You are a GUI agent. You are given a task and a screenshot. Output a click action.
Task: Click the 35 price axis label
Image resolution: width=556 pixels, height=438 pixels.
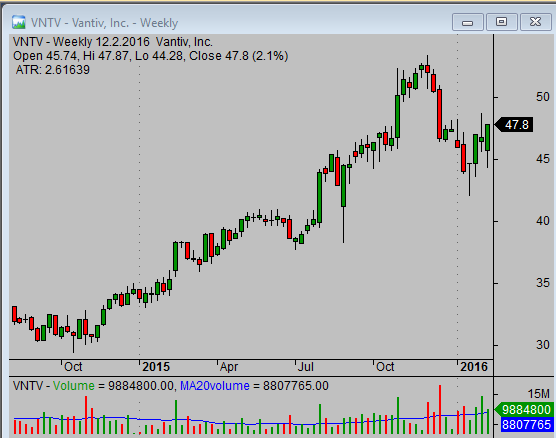543,283
